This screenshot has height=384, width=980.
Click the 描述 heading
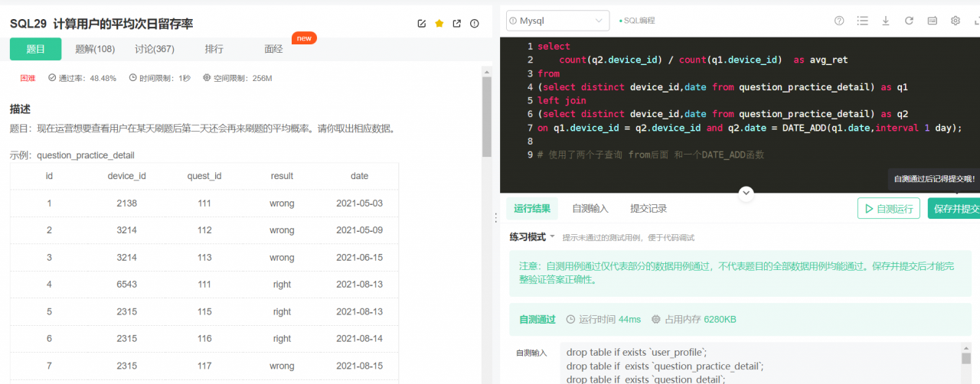(x=20, y=109)
